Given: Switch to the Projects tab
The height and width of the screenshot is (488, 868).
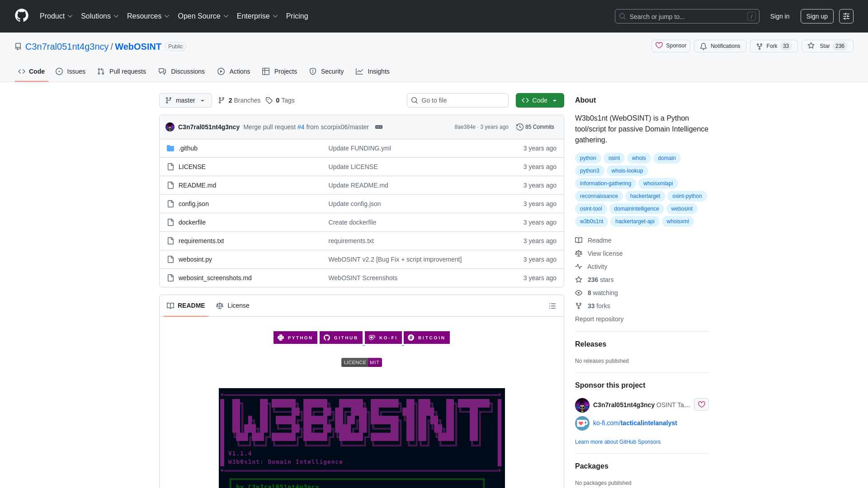Looking at the screenshot, I should [x=279, y=71].
